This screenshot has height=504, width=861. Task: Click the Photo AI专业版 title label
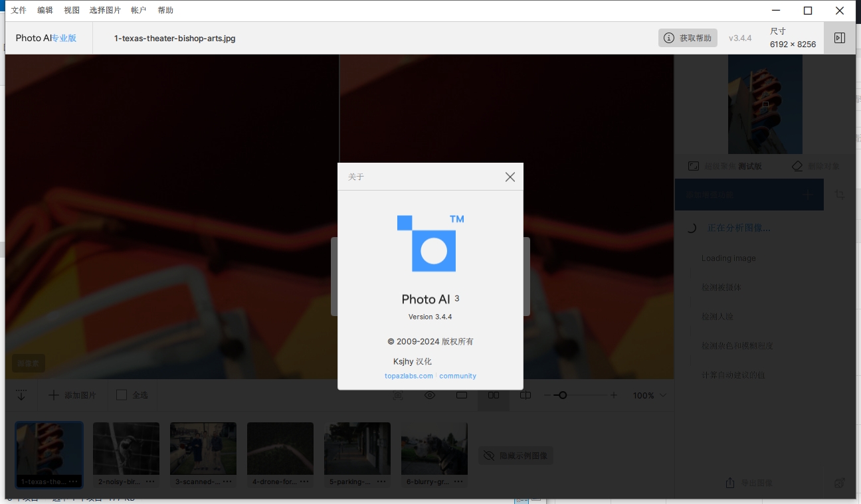point(46,38)
